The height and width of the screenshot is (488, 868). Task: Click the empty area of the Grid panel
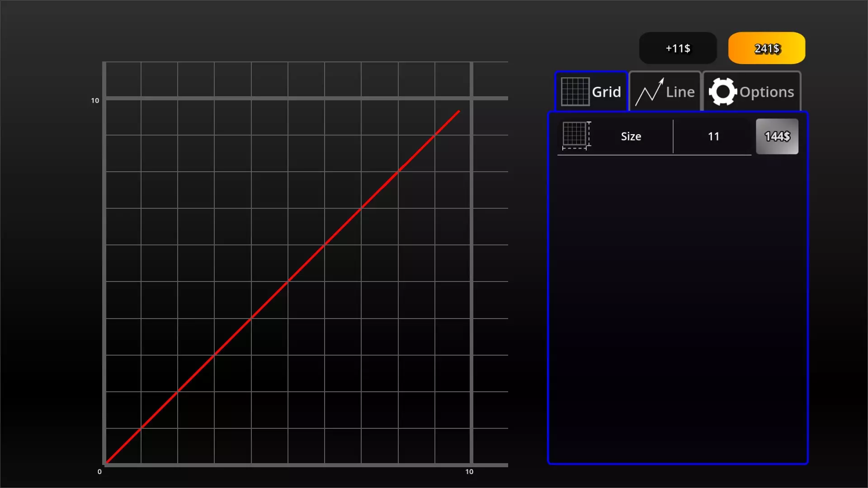(x=677, y=307)
